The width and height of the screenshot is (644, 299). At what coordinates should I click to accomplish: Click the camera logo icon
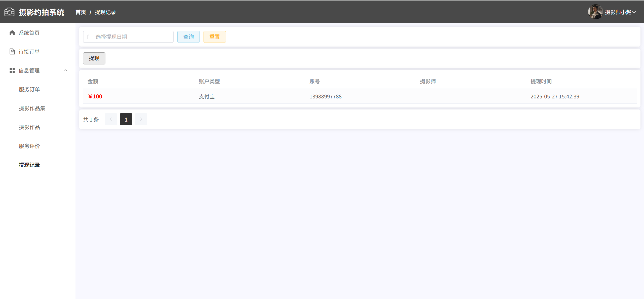tap(9, 12)
